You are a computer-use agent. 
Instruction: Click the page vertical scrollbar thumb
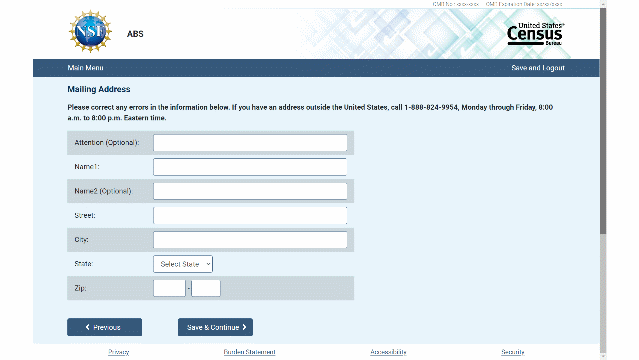[x=603, y=121]
